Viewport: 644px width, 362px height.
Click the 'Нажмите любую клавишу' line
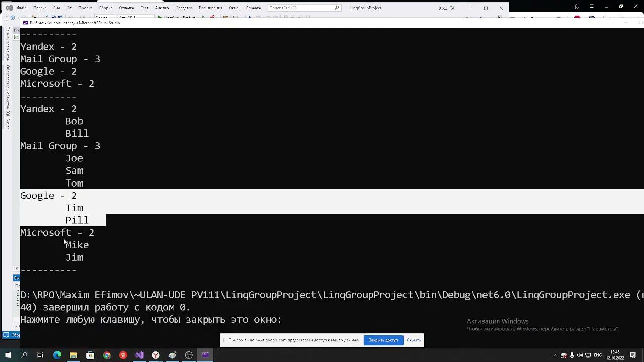150,320
